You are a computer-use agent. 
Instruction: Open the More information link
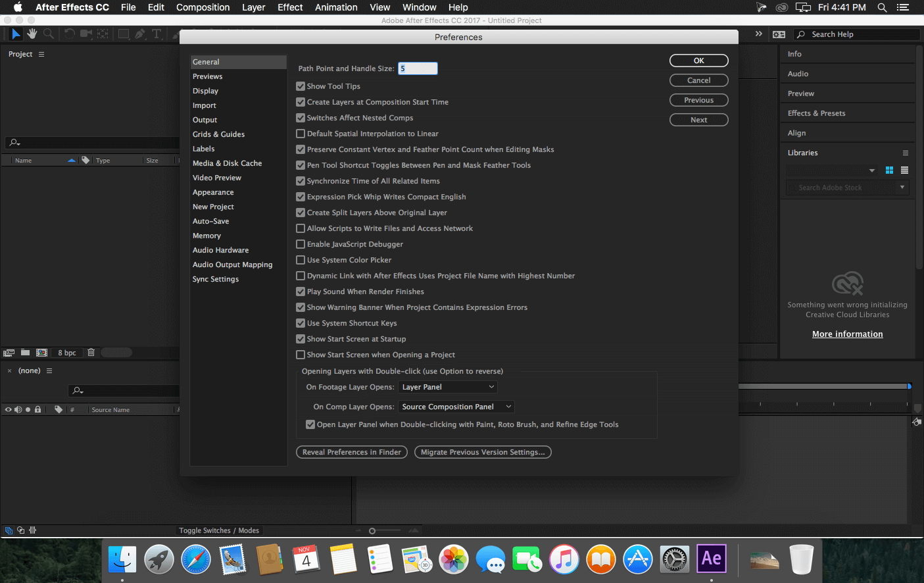coord(847,334)
